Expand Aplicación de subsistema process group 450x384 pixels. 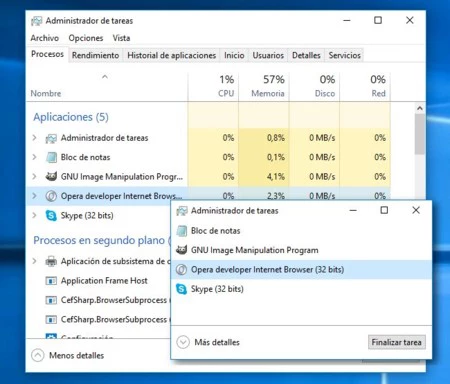pos(34,261)
